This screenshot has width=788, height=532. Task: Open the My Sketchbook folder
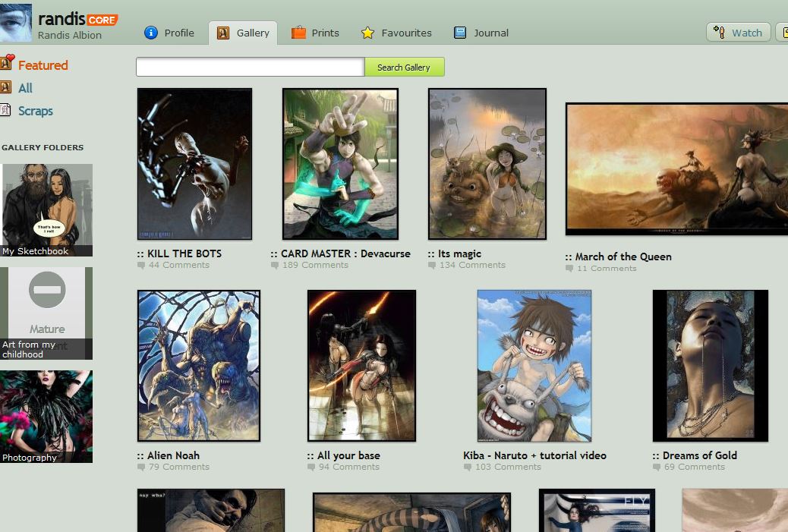(x=46, y=210)
